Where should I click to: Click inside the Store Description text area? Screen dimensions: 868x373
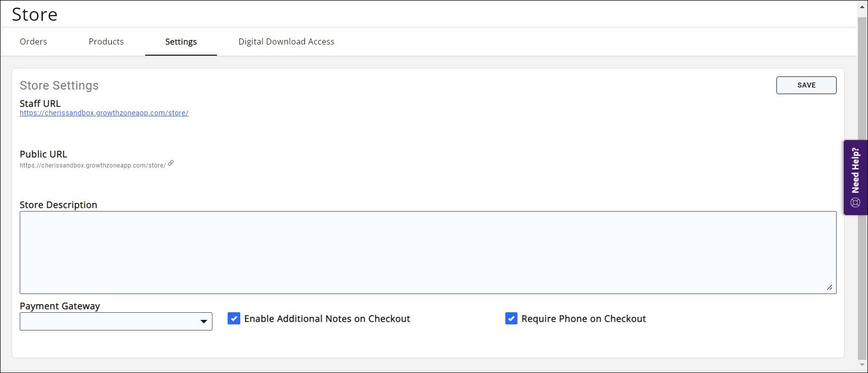[428, 252]
